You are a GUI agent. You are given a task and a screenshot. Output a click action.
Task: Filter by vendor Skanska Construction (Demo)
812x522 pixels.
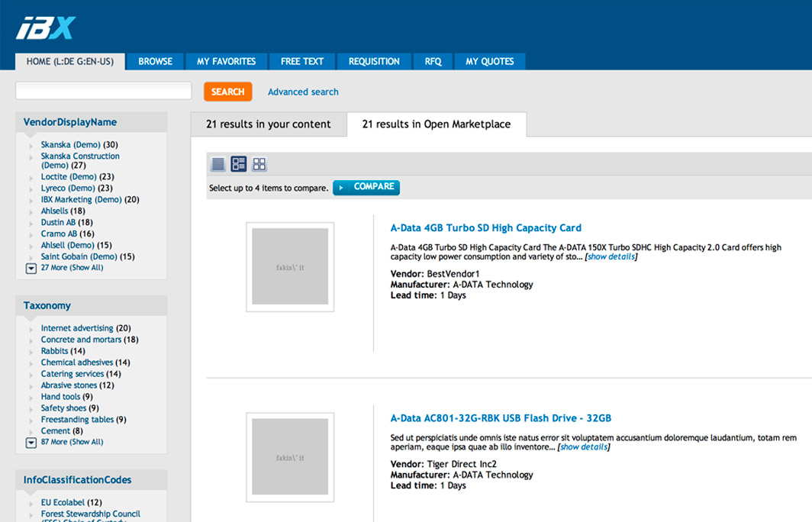[79, 160]
